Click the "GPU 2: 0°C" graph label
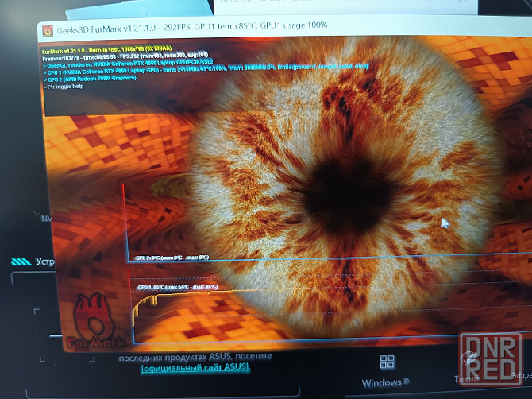 (x=172, y=258)
